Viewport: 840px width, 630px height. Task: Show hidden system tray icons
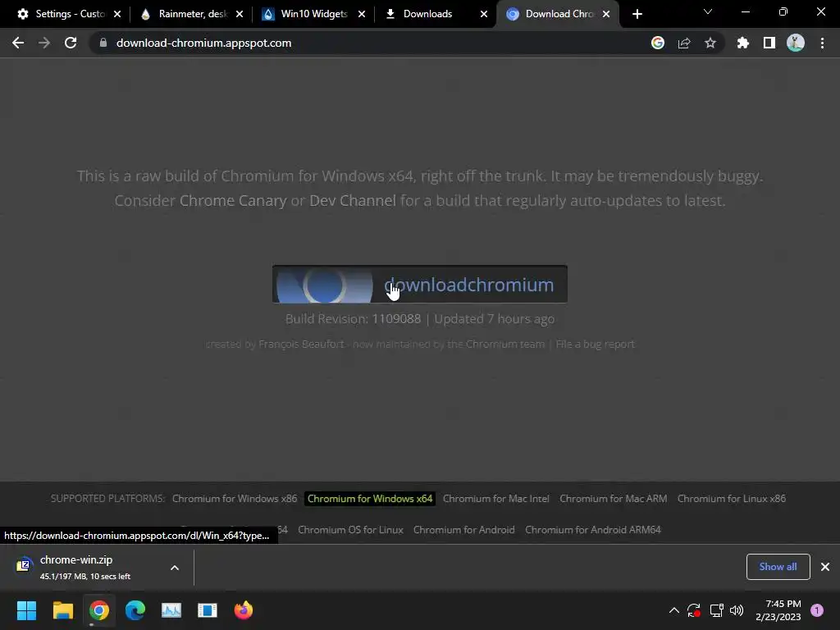pyautogui.click(x=674, y=610)
